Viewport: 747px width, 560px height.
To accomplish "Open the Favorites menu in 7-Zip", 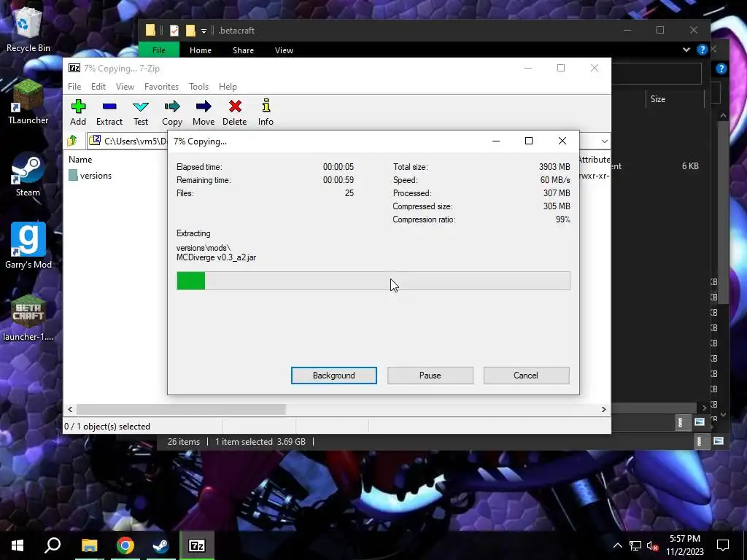I will (x=161, y=87).
